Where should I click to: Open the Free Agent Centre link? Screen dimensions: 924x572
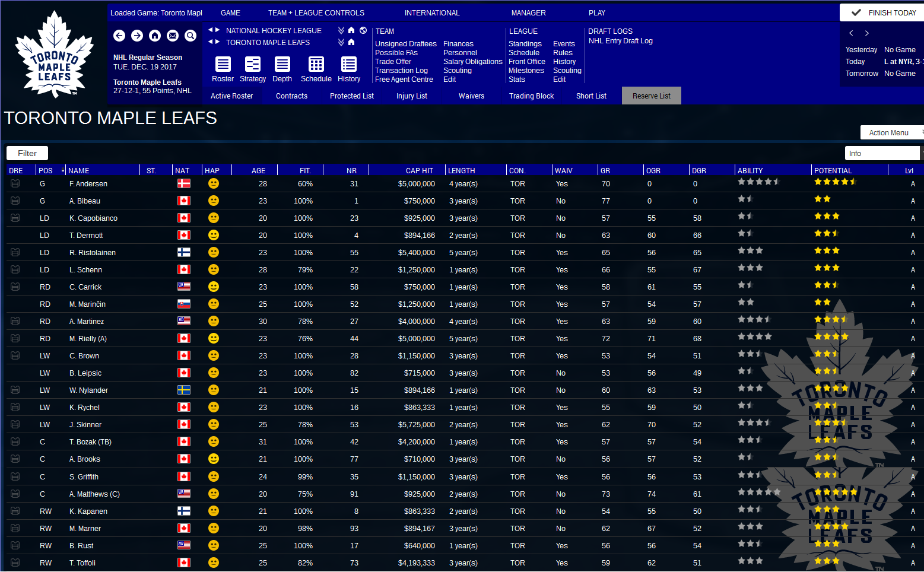(x=404, y=79)
